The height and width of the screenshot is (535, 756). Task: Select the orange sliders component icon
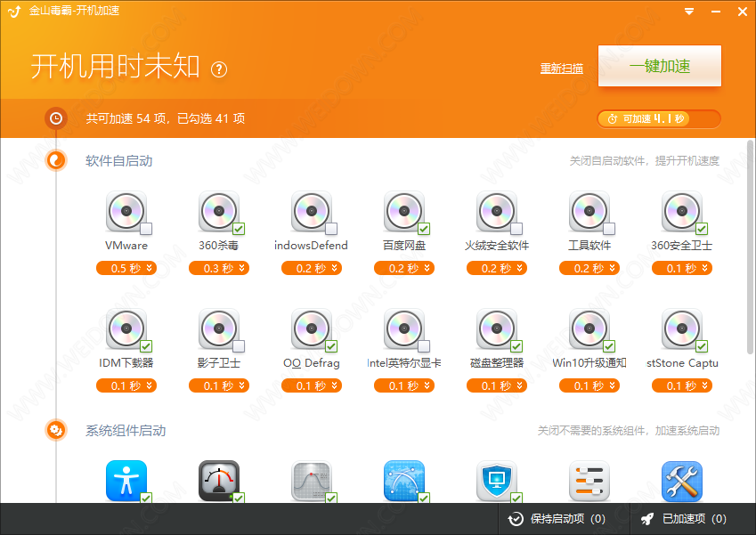(x=589, y=481)
